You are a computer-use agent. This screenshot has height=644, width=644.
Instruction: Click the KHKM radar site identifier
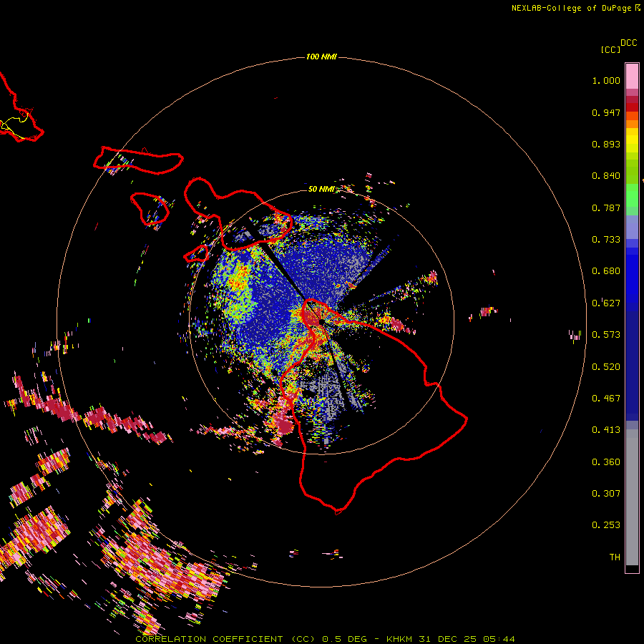[399, 639]
